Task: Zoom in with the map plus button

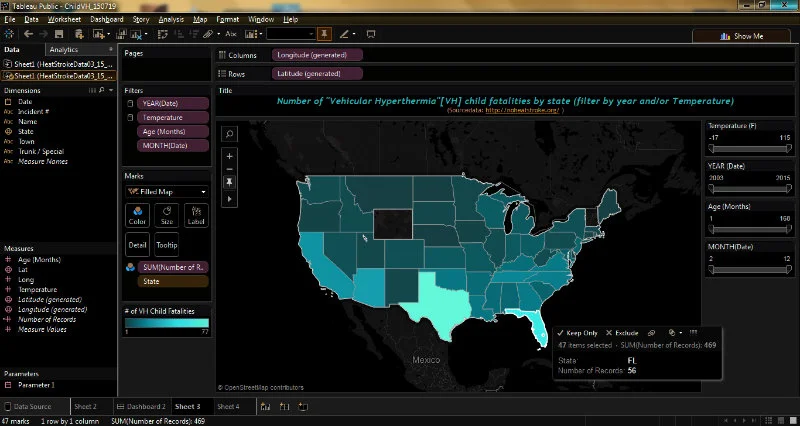Action: 230,156
